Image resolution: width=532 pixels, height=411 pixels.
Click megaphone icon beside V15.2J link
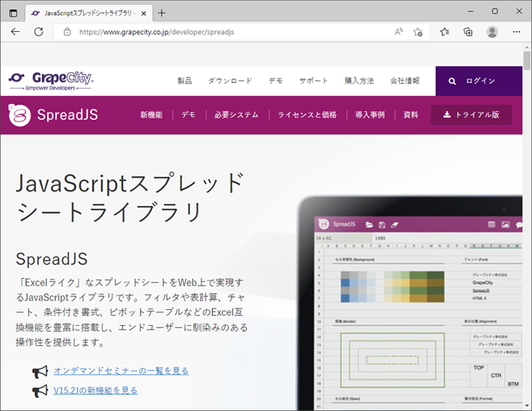coord(40,391)
